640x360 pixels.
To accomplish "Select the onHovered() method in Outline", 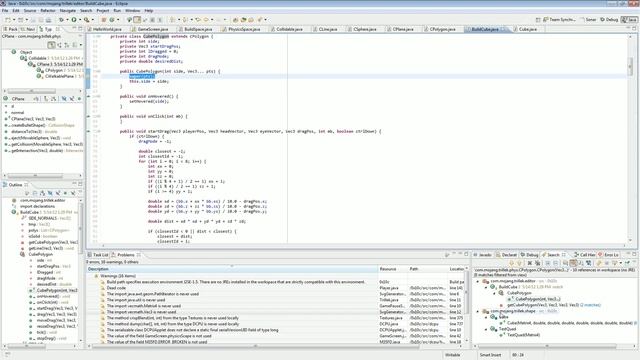I will [x=48, y=296].
